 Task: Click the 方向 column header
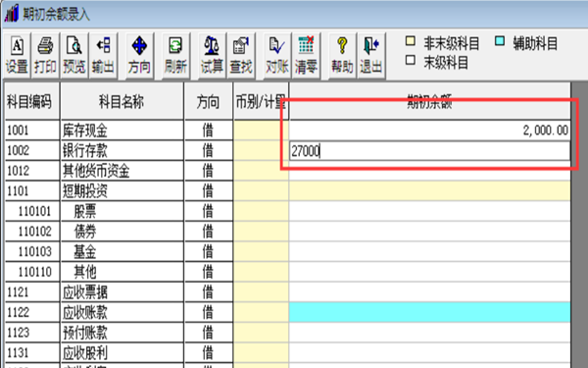(x=209, y=101)
